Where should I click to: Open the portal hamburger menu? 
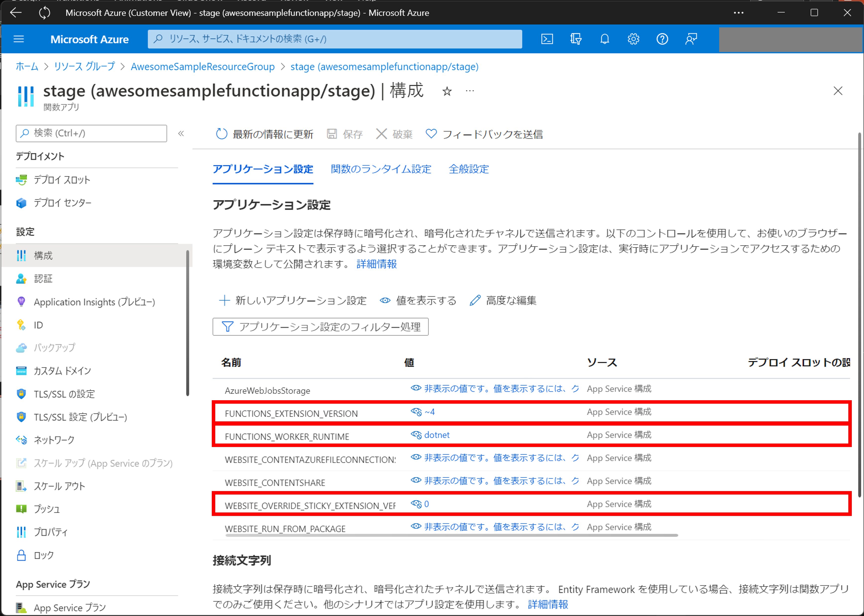[18, 39]
